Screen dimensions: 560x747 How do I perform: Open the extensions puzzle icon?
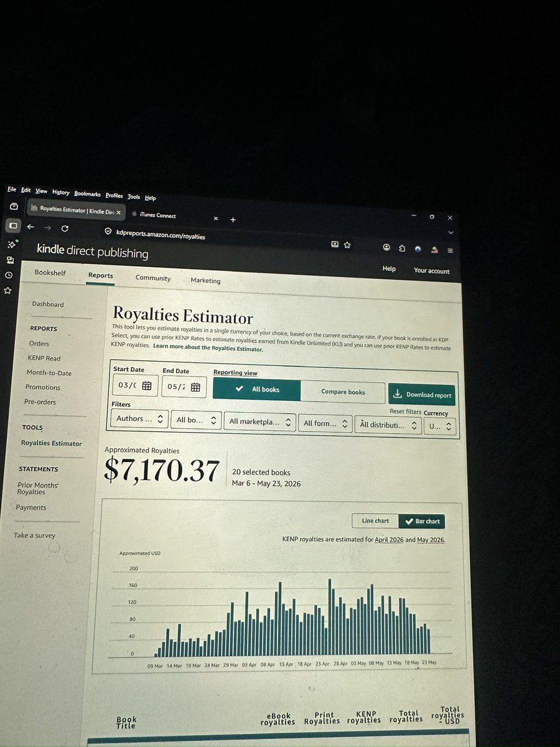point(402,248)
